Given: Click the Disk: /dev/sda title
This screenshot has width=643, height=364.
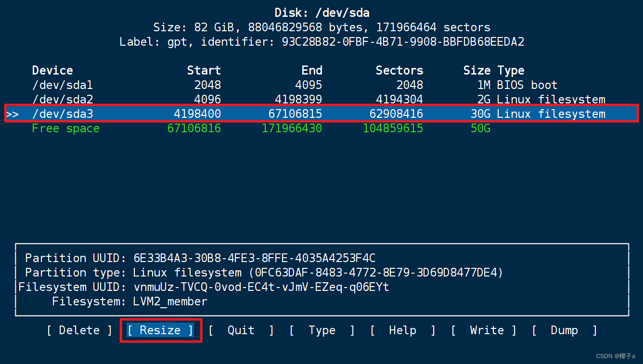Looking at the screenshot, I should pos(321,13).
